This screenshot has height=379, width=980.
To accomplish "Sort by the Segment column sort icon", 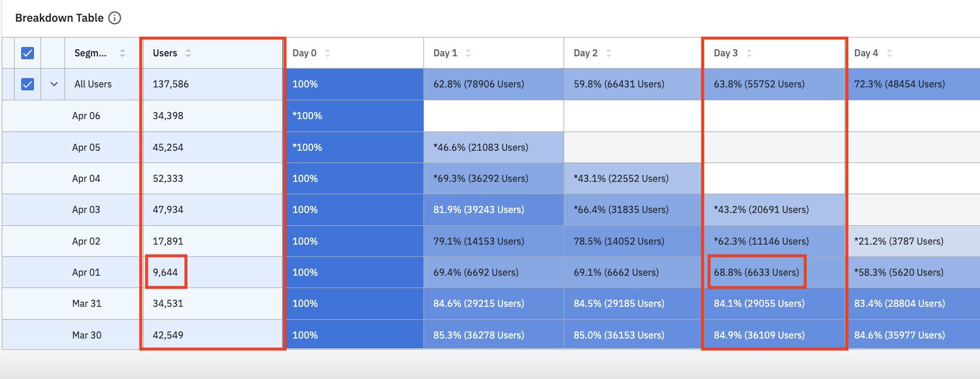I will 123,53.
